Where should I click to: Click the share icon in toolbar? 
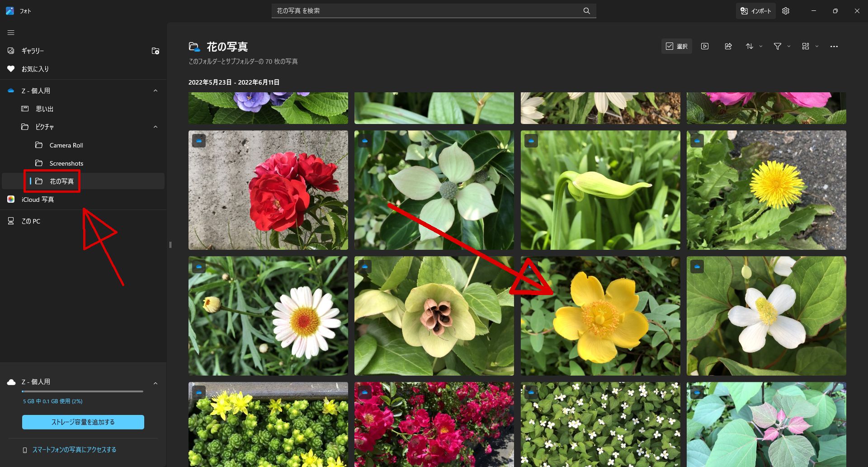(728, 46)
